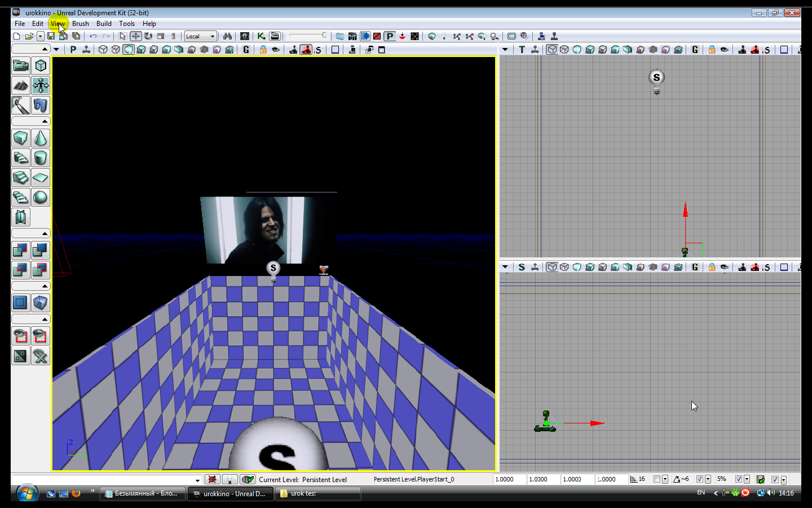
Task: Choose the Cube brush builder
Action: (x=21, y=138)
